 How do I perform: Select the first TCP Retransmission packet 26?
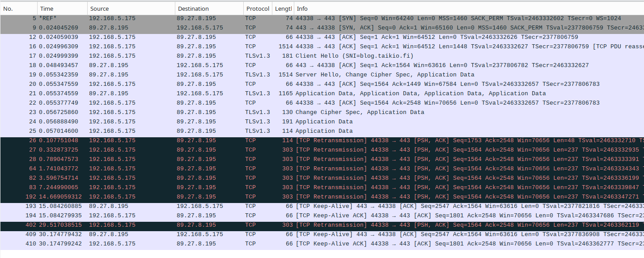pyautogui.click(x=179, y=140)
